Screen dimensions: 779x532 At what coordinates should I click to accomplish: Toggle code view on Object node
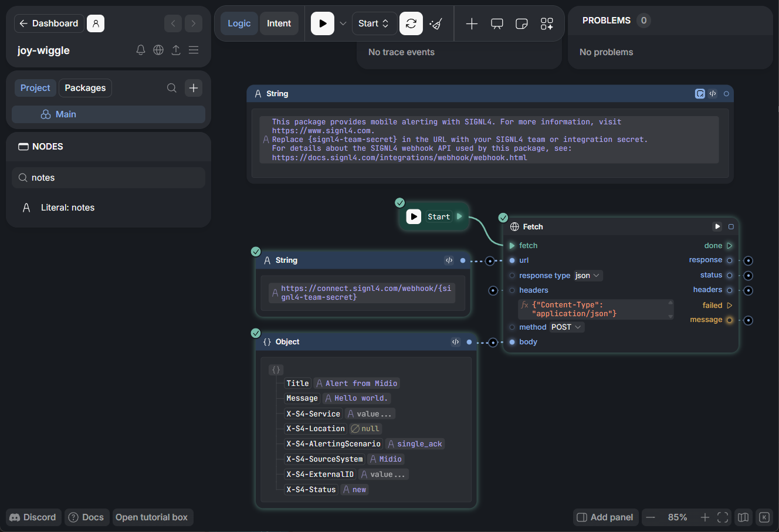click(455, 342)
